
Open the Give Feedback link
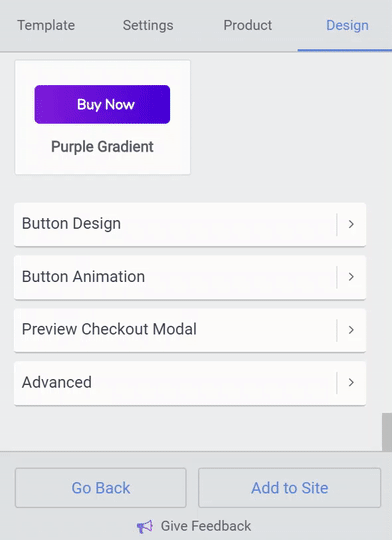tap(206, 526)
